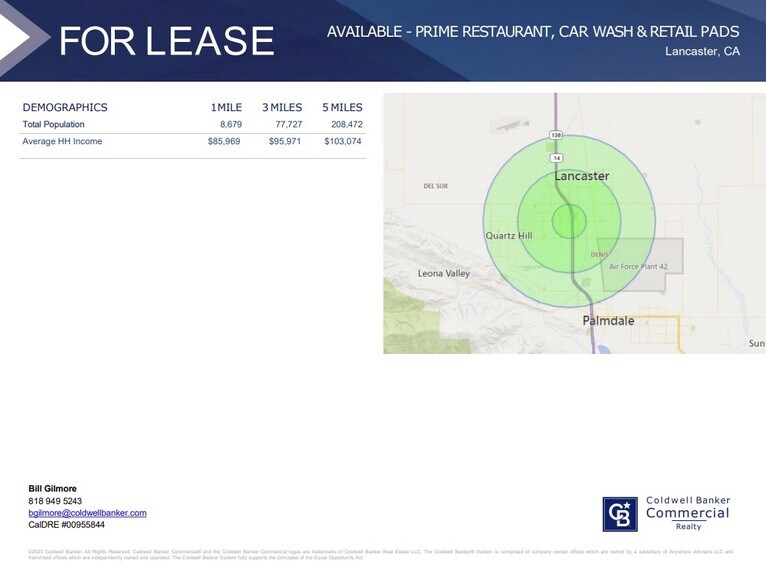The height and width of the screenshot is (588, 766).
Task: Open the bgilmore@coldwellbanker.com email link
Action: [87, 513]
